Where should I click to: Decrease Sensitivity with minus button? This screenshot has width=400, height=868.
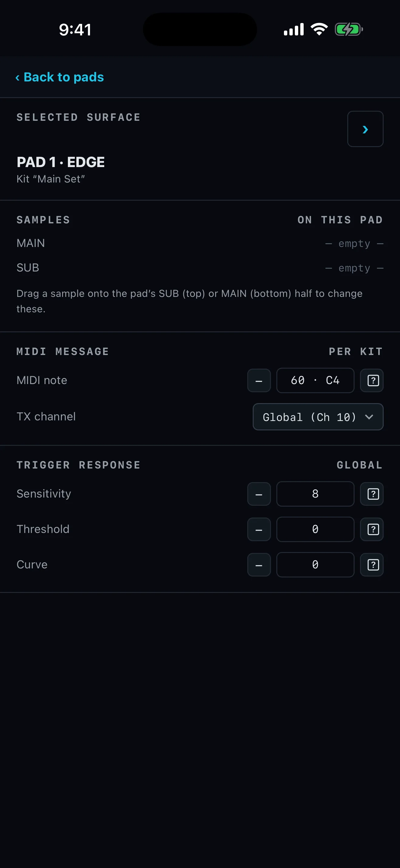pos(259,494)
